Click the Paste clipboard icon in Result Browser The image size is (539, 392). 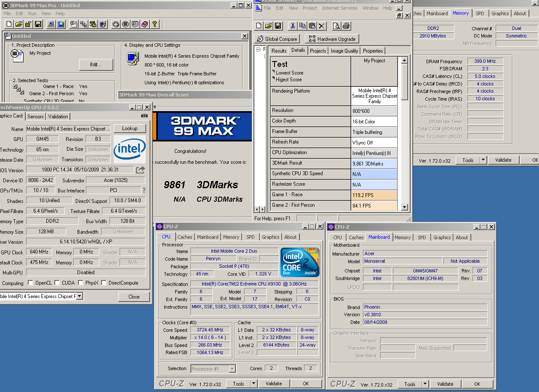pos(312,26)
